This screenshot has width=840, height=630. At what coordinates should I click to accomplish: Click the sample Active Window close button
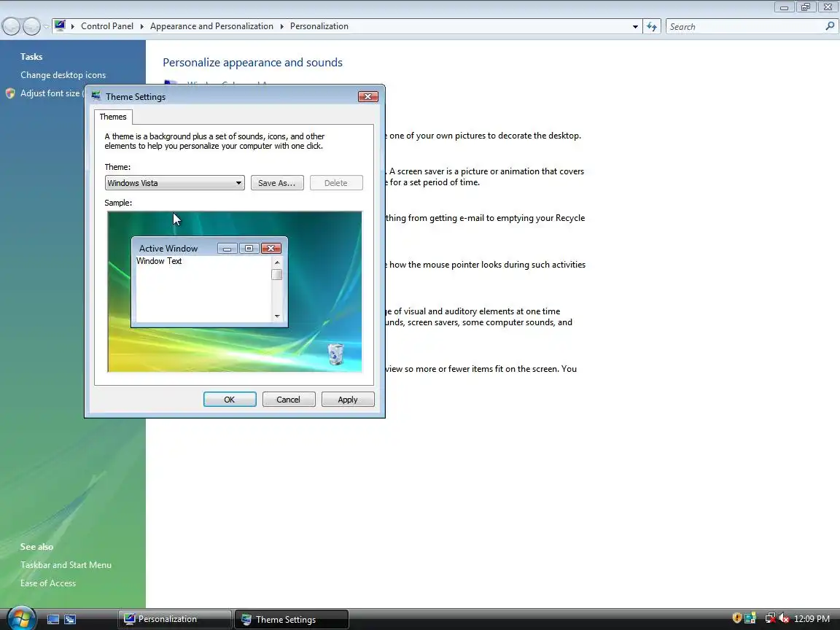(271, 248)
